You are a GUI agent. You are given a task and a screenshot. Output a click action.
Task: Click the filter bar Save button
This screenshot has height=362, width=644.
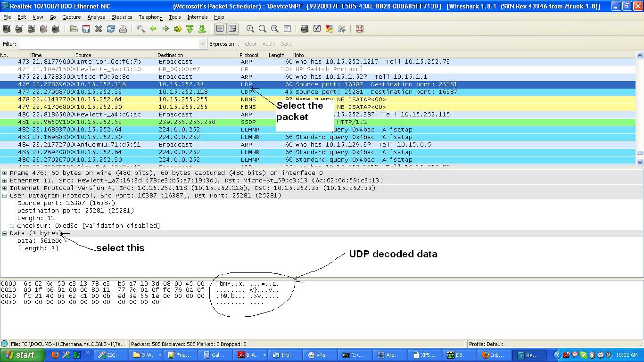287,44
